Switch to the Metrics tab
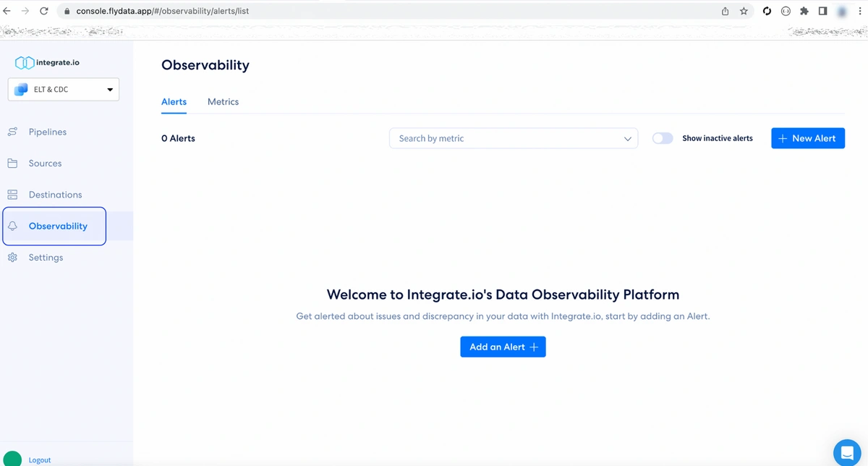 pyautogui.click(x=223, y=102)
